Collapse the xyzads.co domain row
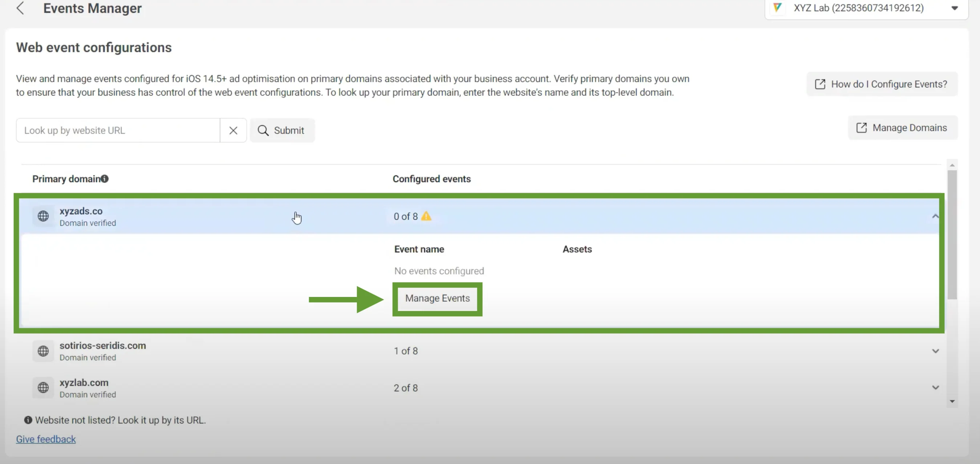Screen dimensions: 980x464 (x=935, y=216)
